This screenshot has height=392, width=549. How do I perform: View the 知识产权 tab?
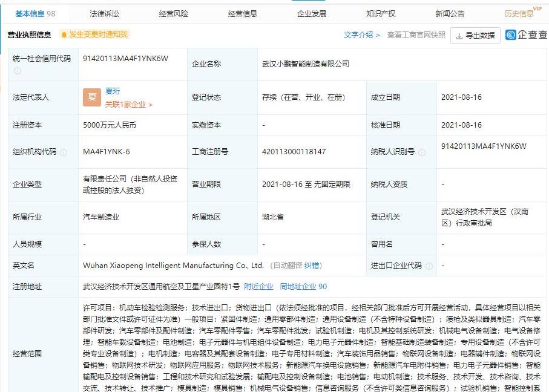click(381, 14)
